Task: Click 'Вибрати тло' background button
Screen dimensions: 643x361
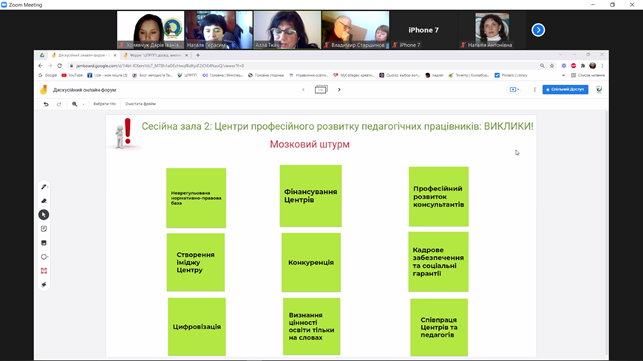Action: [105, 104]
